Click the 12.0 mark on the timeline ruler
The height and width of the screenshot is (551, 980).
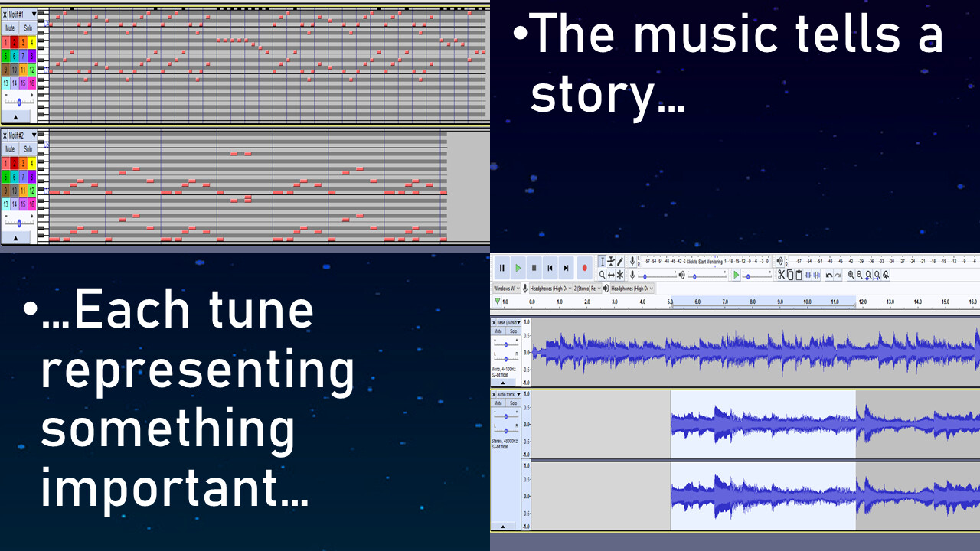862,302
